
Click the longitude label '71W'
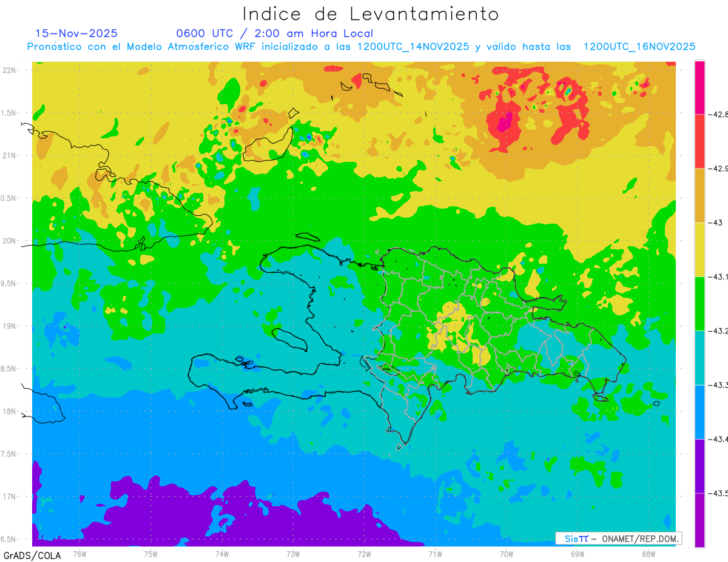coord(435,554)
